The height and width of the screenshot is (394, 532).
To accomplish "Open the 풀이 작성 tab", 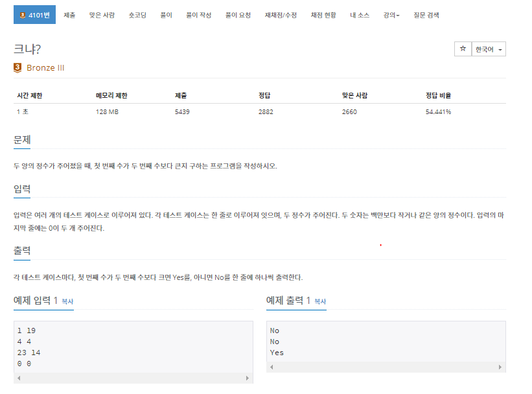I will (199, 15).
